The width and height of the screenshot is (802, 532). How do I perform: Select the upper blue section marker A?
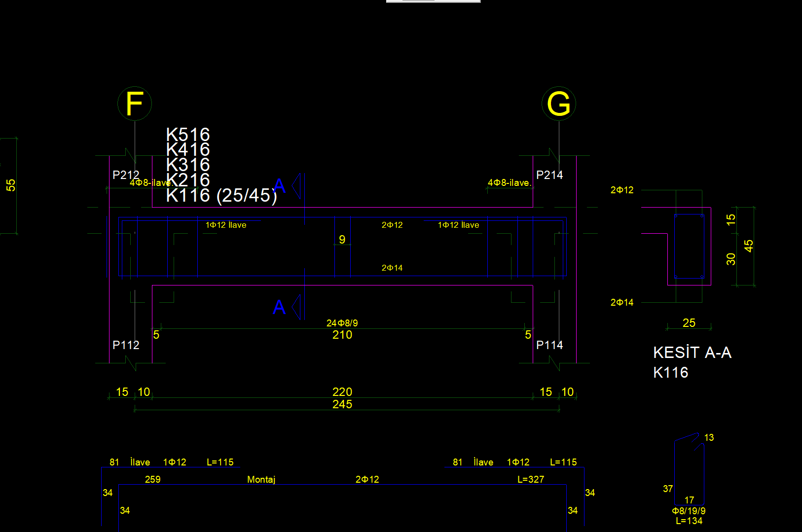pos(280,186)
